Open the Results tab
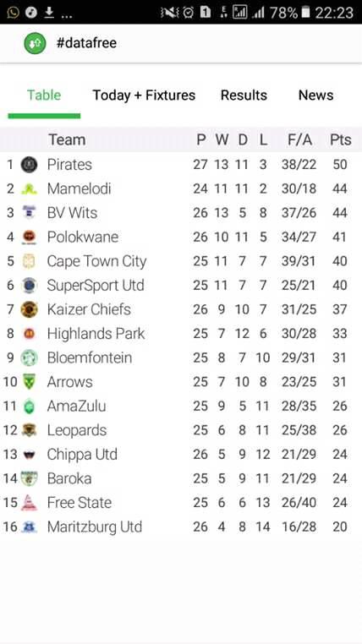The image size is (362, 644). [244, 96]
